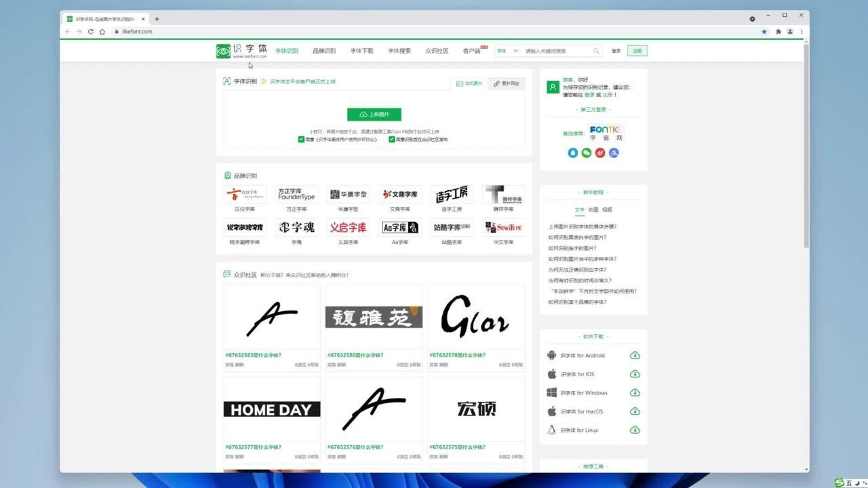The height and width of the screenshot is (488, 868).
Task: Open tutorial 如何识别图片当中的多种字体?
Action: pyautogui.click(x=583, y=259)
